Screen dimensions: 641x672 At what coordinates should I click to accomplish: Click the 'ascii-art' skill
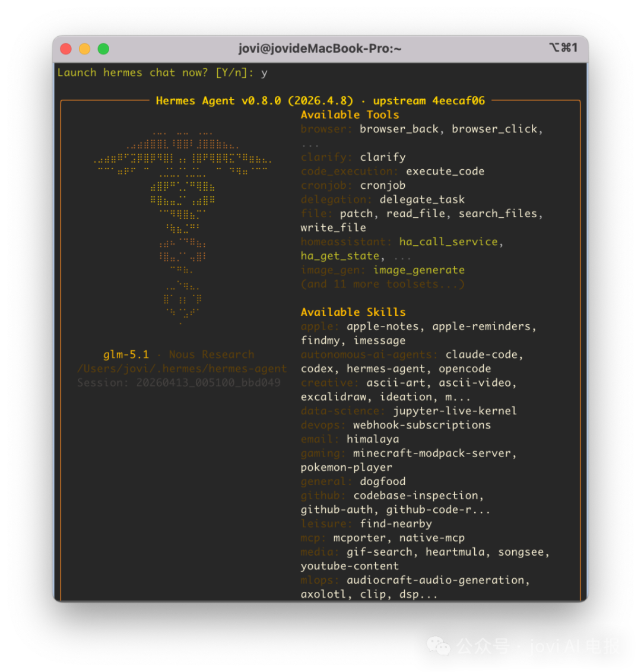click(x=396, y=383)
